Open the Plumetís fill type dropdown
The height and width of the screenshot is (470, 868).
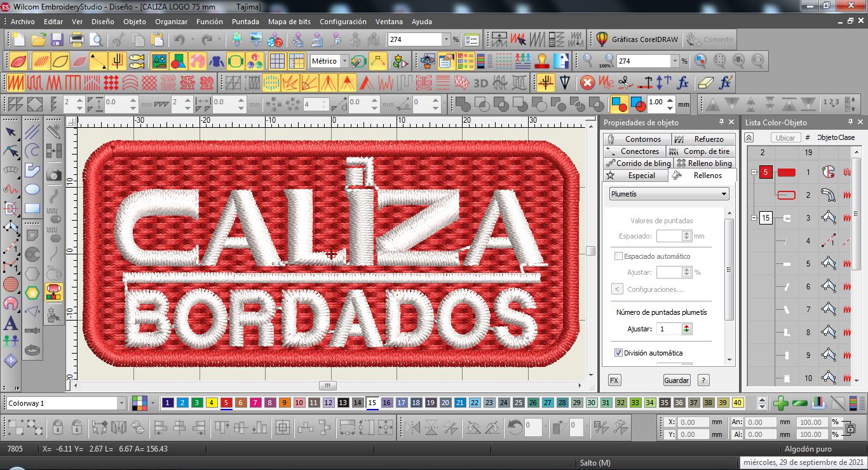coord(668,194)
